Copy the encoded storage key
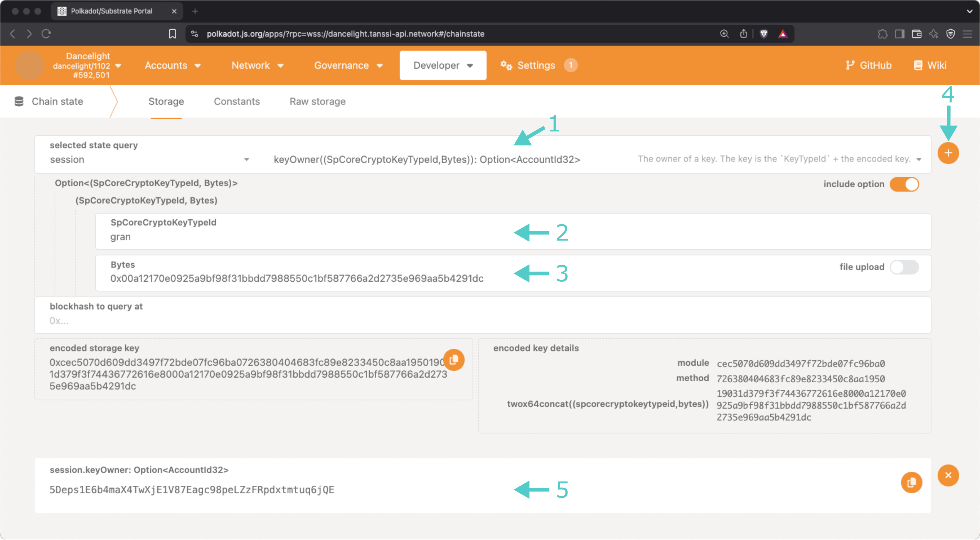Image resolution: width=980 pixels, height=540 pixels. coord(453,360)
